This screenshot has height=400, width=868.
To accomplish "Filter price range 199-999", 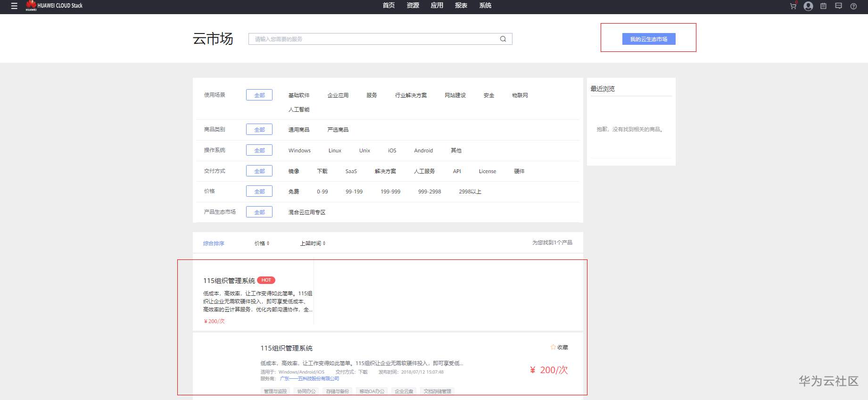I will point(390,192).
